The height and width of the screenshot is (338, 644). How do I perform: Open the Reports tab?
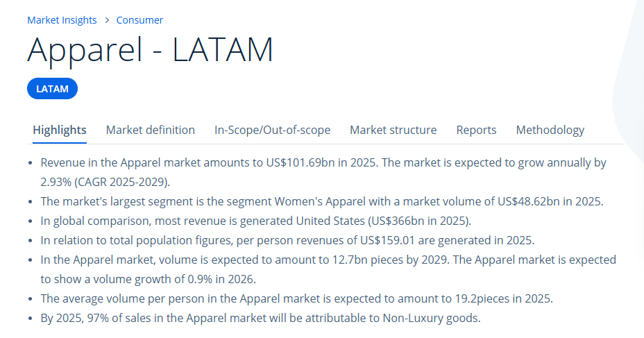(476, 130)
